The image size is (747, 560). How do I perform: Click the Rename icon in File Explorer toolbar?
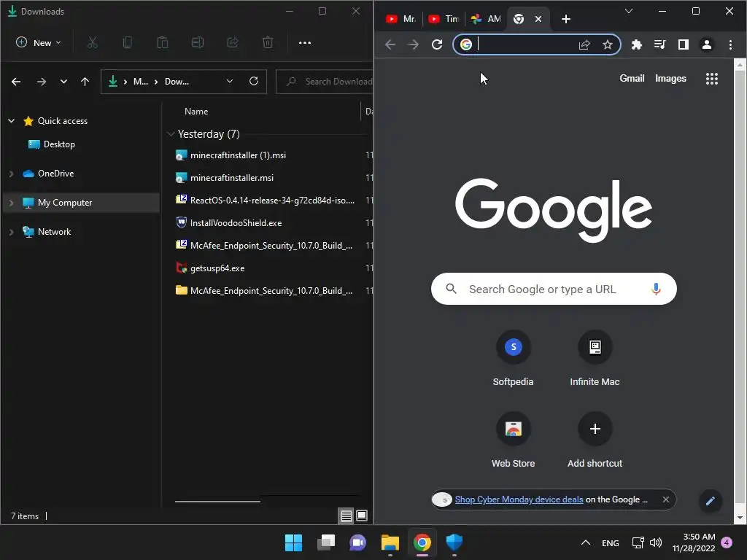(198, 43)
